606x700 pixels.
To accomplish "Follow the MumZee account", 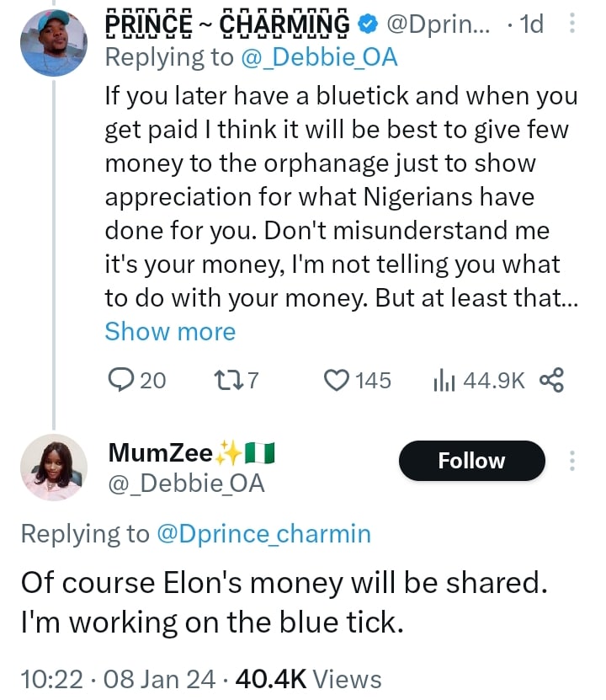I will [471, 461].
